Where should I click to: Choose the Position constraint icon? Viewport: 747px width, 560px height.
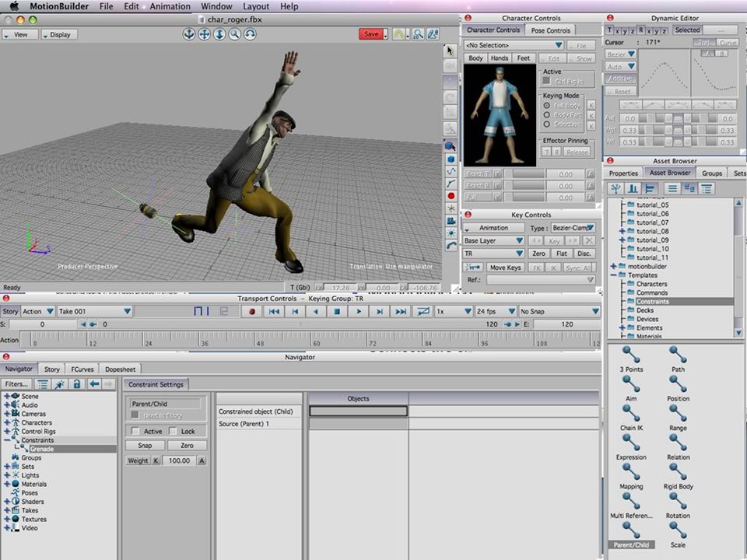click(x=678, y=383)
